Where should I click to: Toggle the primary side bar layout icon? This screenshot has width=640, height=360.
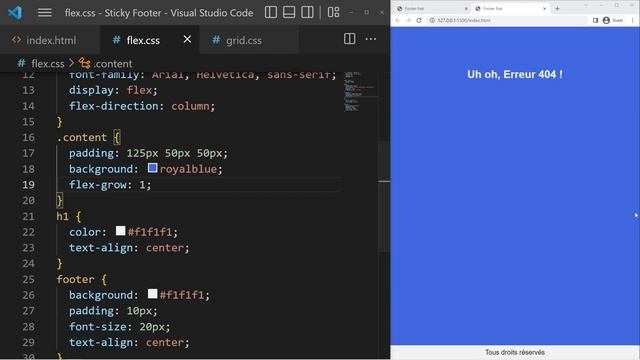click(271, 12)
